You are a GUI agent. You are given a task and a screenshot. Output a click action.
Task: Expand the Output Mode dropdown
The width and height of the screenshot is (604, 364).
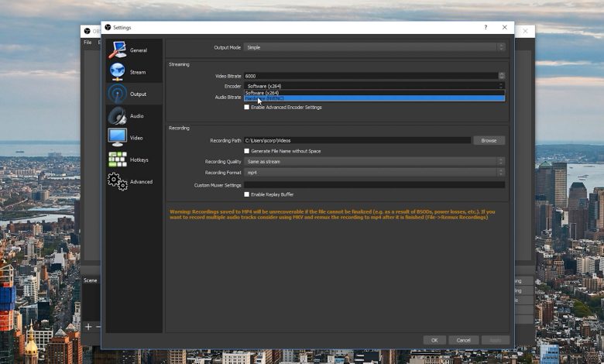[374, 47]
